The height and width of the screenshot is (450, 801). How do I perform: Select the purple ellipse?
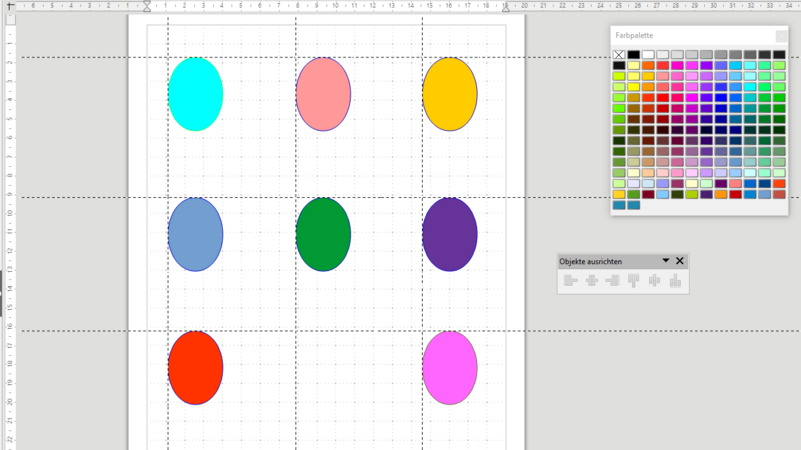[450, 234]
